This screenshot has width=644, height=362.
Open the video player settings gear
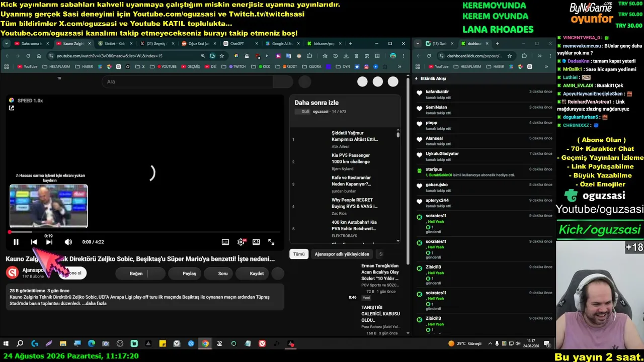[241, 242]
